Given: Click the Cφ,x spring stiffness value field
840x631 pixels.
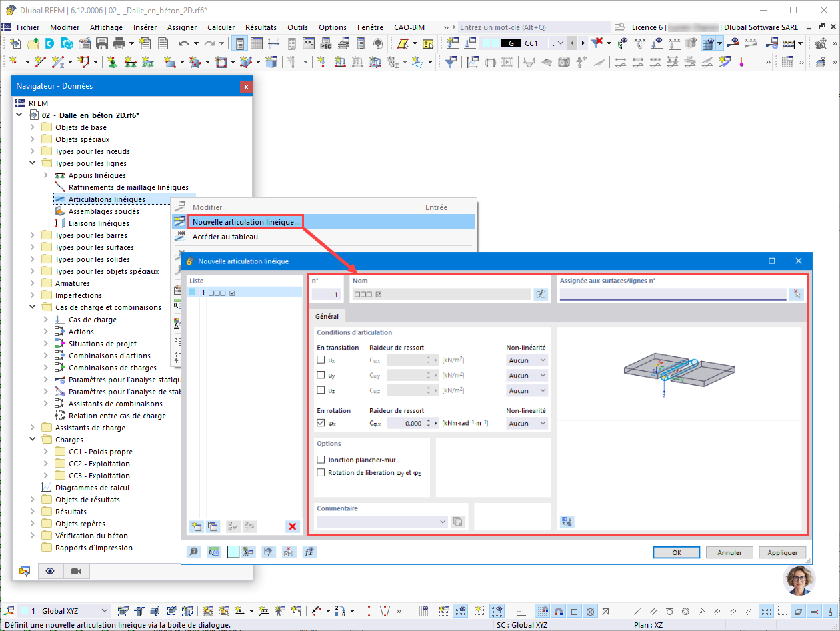Looking at the screenshot, I should point(406,423).
